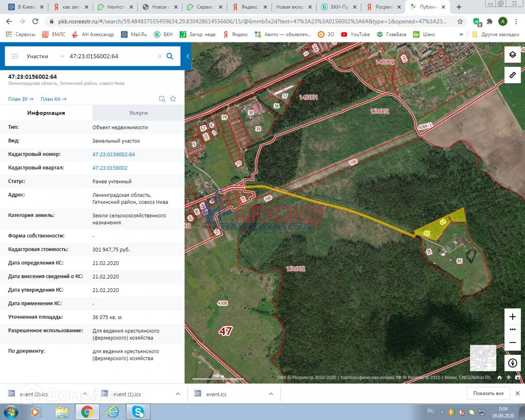The height and width of the screenshot is (420, 525).
Task: Open Windows Explorer from the taskbar
Action: (62, 412)
